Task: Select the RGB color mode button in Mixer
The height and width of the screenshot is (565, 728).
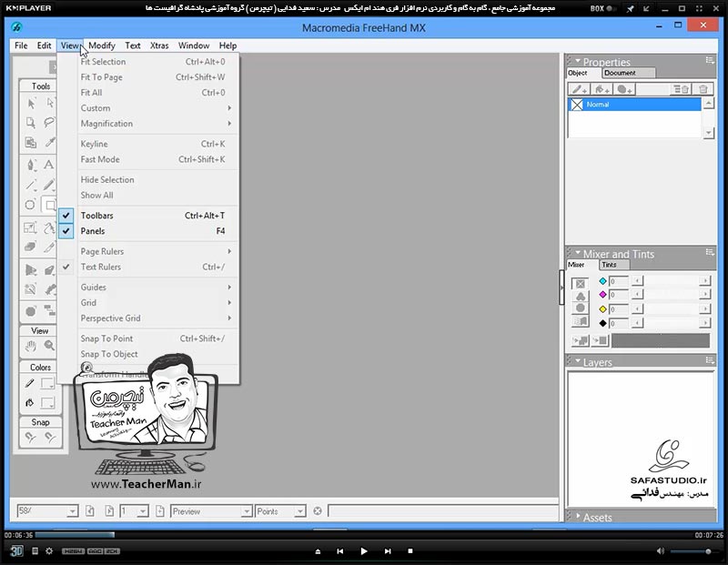Action: point(581,297)
